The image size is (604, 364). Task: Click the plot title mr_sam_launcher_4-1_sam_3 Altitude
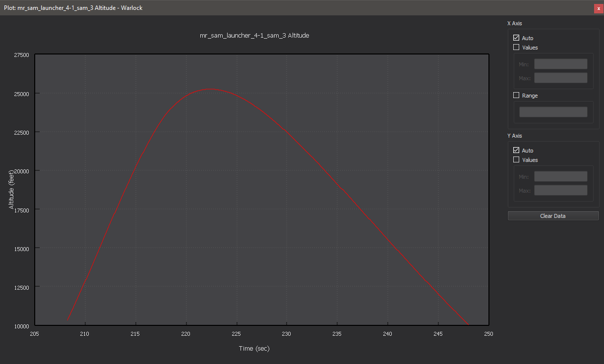tap(254, 36)
